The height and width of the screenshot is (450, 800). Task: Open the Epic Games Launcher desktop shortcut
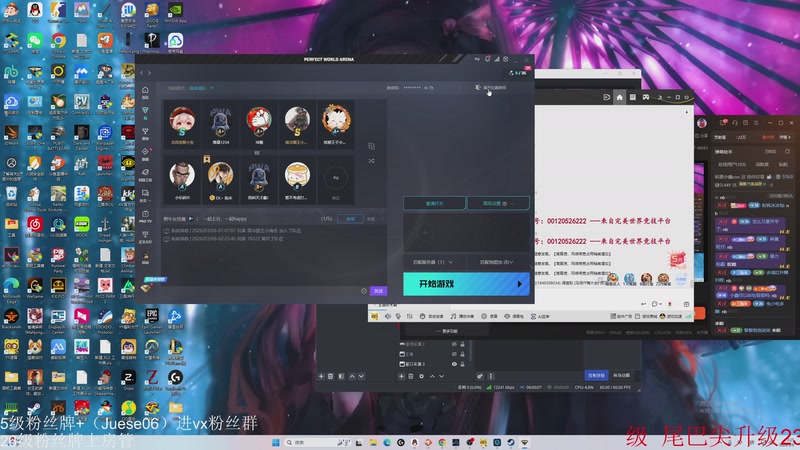[152, 318]
